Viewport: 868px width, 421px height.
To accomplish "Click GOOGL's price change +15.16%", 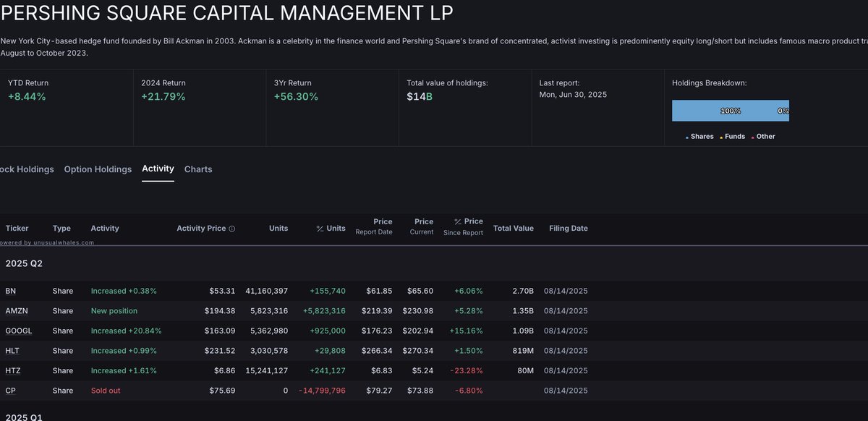I will click(467, 331).
